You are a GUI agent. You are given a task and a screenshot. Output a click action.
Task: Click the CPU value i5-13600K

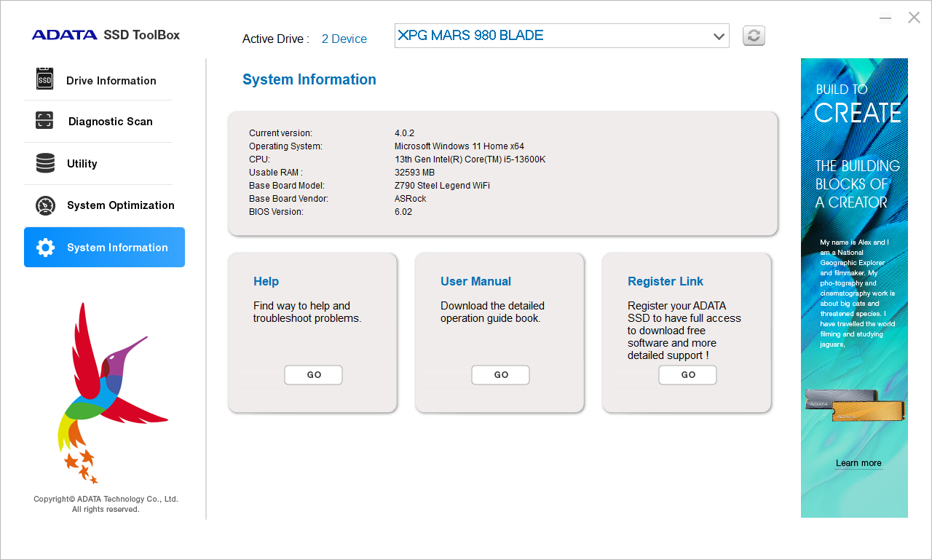(x=470, y=159)
